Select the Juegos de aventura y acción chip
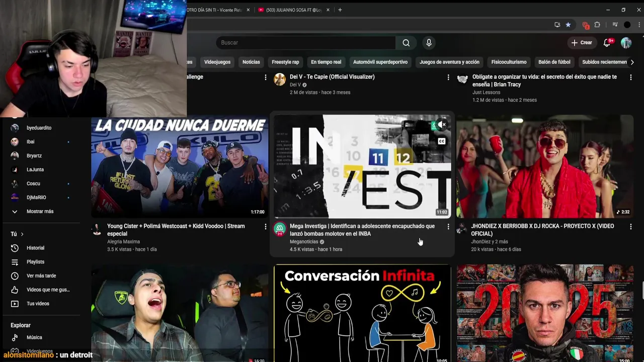Image resolution: width=644 pixels, height=362 pixels. 449,62
